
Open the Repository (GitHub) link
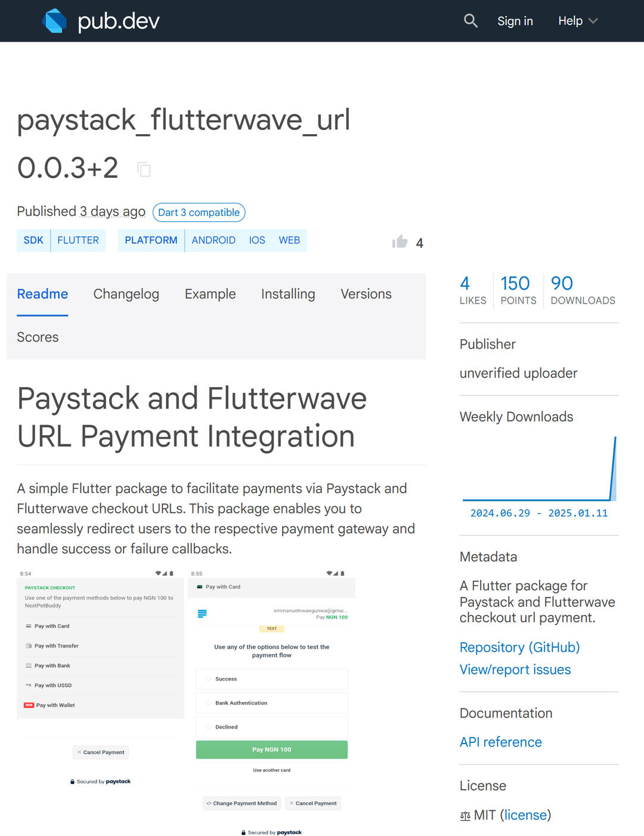point(520,647)
